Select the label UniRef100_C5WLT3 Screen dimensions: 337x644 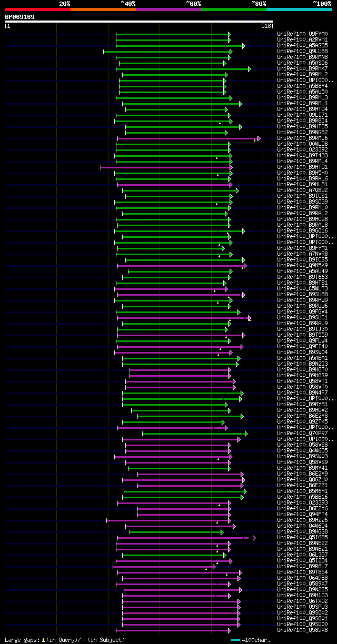pyautogui.click(x=302, y=288)
